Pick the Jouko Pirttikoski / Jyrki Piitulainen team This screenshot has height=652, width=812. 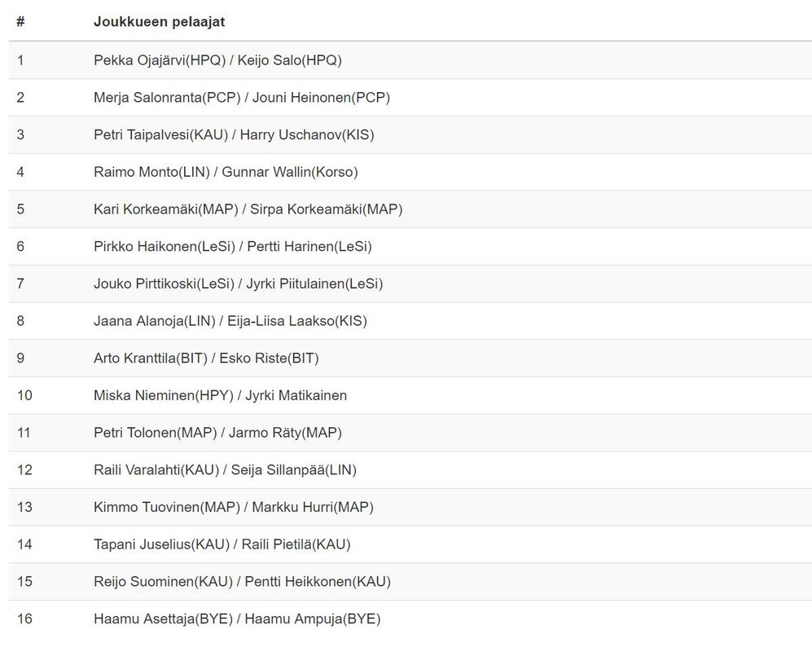pyautogui.click(x=238, y=284)
